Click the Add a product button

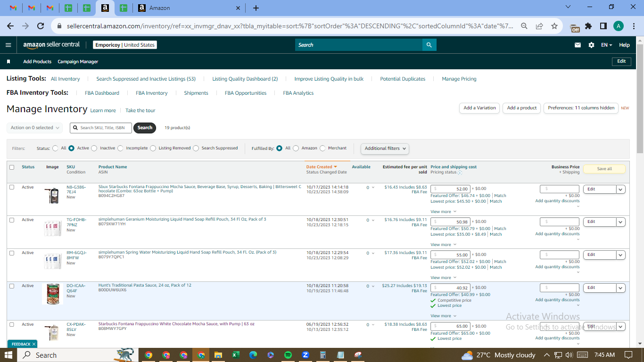[x=522, y=108]
